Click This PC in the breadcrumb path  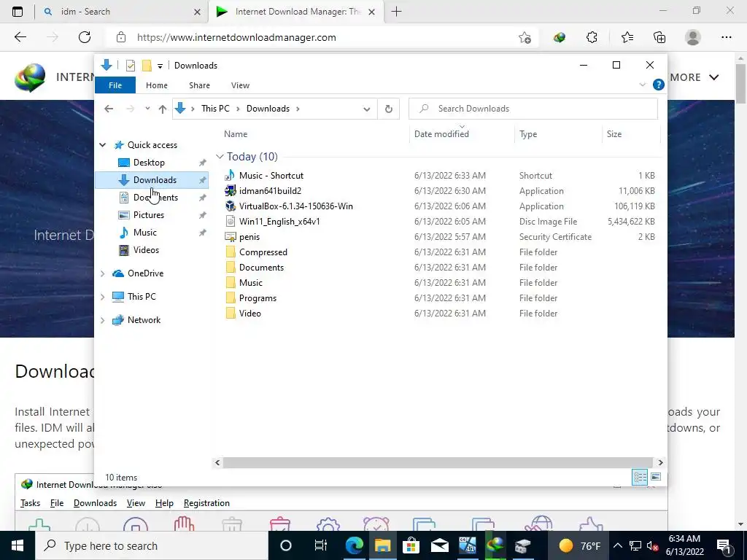click(x=215, y=109)
